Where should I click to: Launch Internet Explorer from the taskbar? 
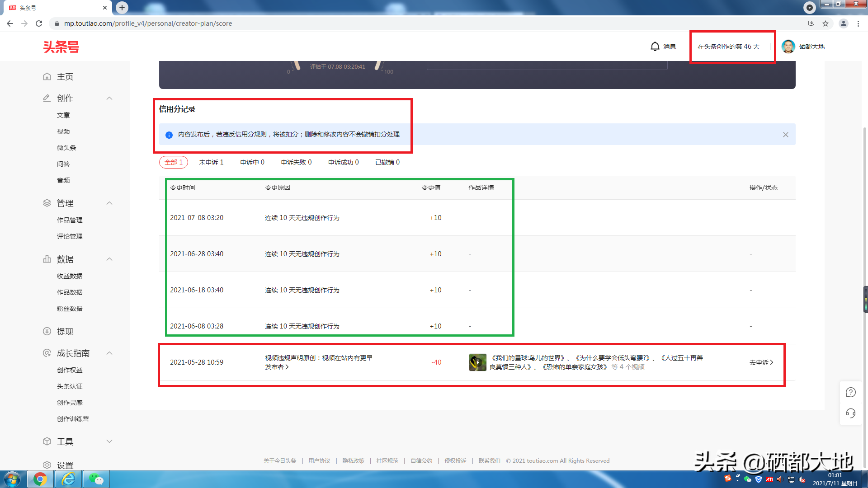68,479
